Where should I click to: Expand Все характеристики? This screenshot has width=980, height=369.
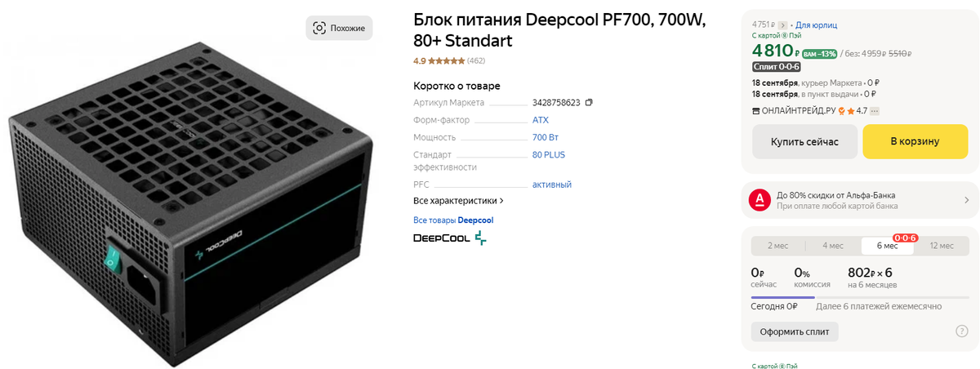tap(458, 200)
